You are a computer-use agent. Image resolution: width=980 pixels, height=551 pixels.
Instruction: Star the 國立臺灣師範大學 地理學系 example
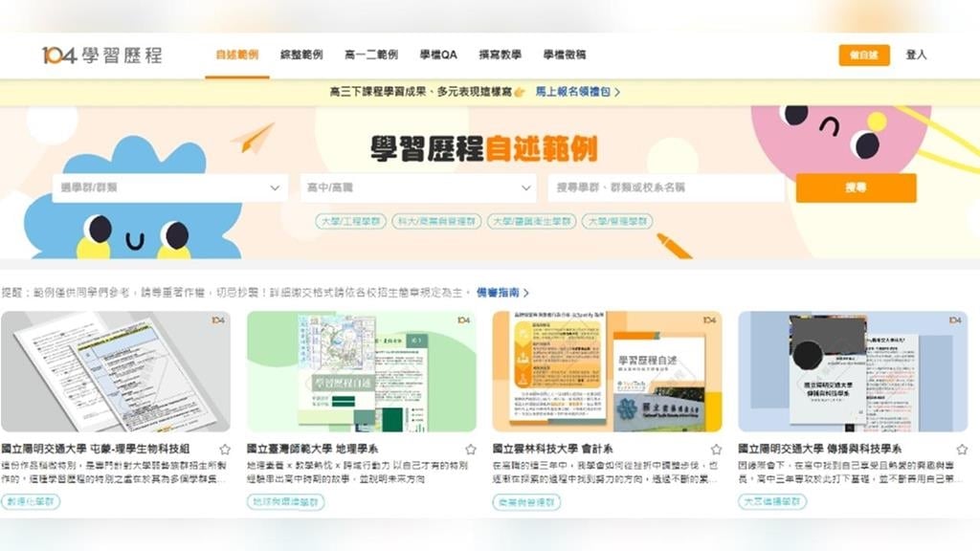click(471, 449)
